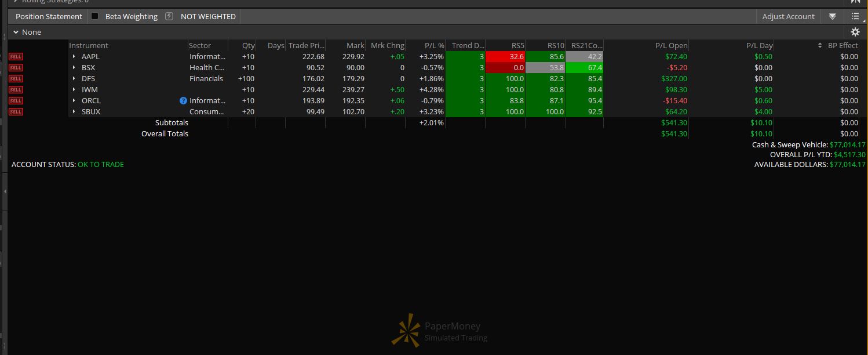The height and width of the screenshot is (355, 868).
Task: Click the grey 42.2 RS21 cell
Action: click(x=584, y=57)
